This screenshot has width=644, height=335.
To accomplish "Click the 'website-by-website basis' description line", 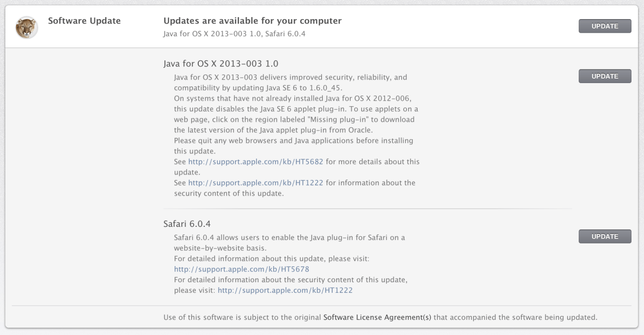I will 220,248.
